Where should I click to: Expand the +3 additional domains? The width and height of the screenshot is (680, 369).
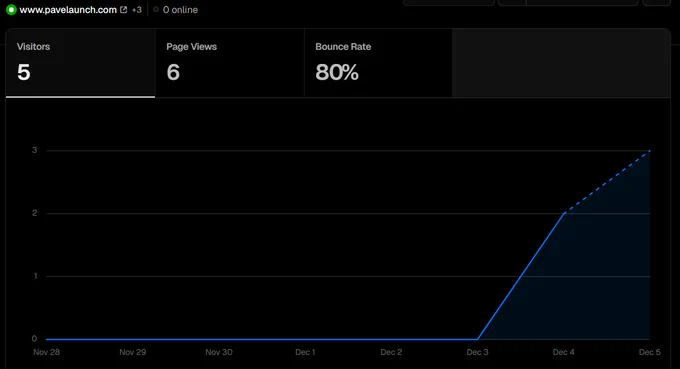tap(137, 10)
